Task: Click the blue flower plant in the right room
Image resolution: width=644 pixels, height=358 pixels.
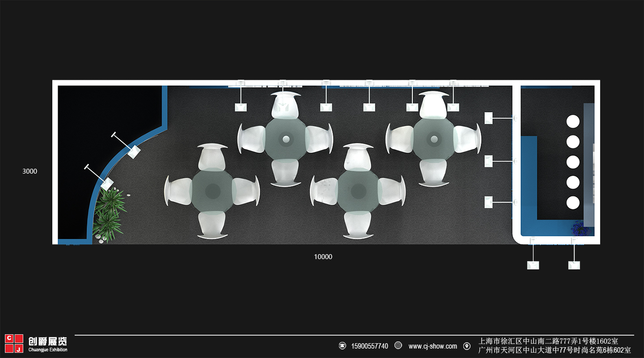Action: (x=580, y=228)
